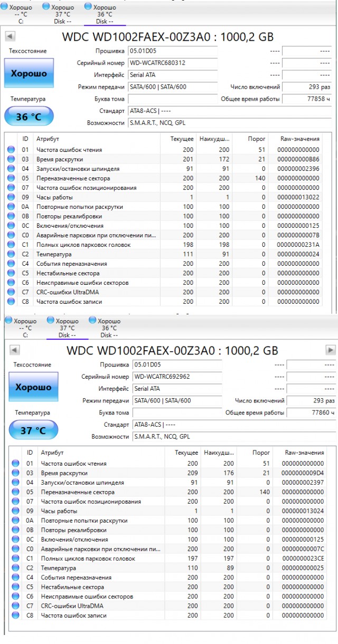Click orb beside Полных циклов парковок, 37 °C view
Image resolution: width=338 pixels, height=644 pixels.
point(15,559)
